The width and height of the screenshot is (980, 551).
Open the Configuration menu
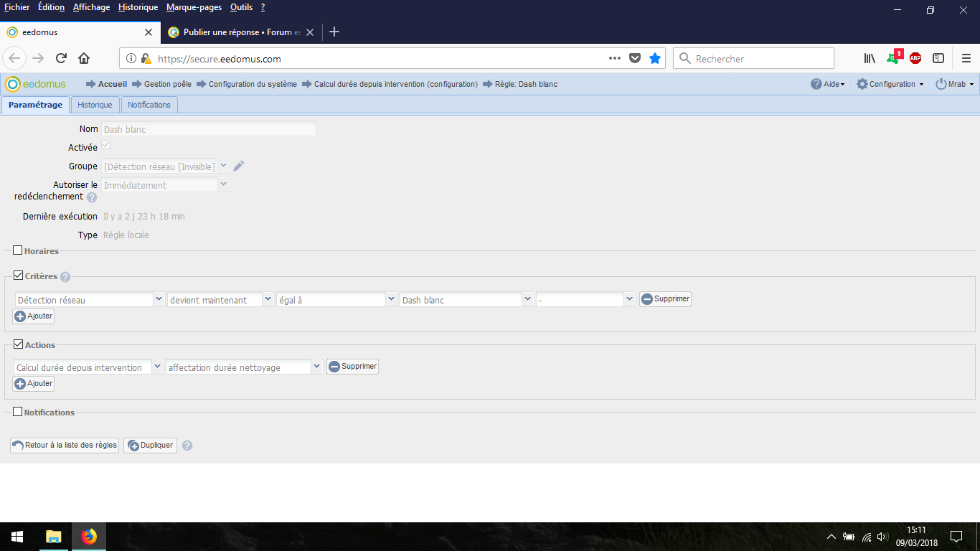[890, 84]
